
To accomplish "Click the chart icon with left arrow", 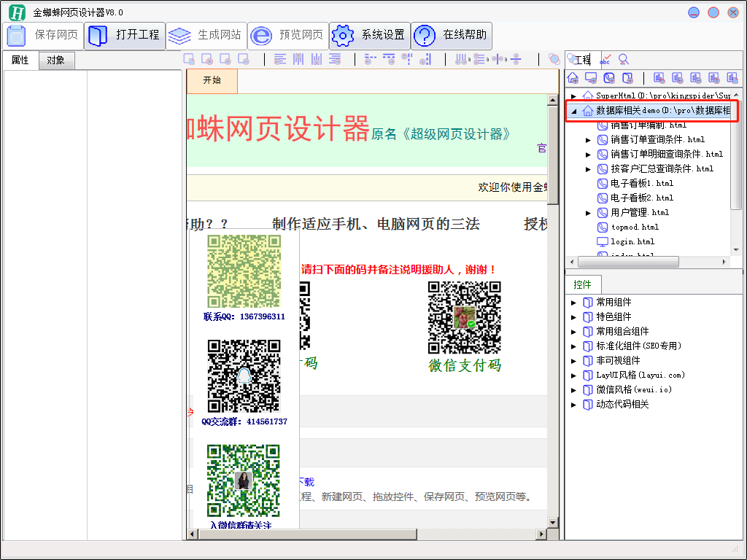I will 678,77.
